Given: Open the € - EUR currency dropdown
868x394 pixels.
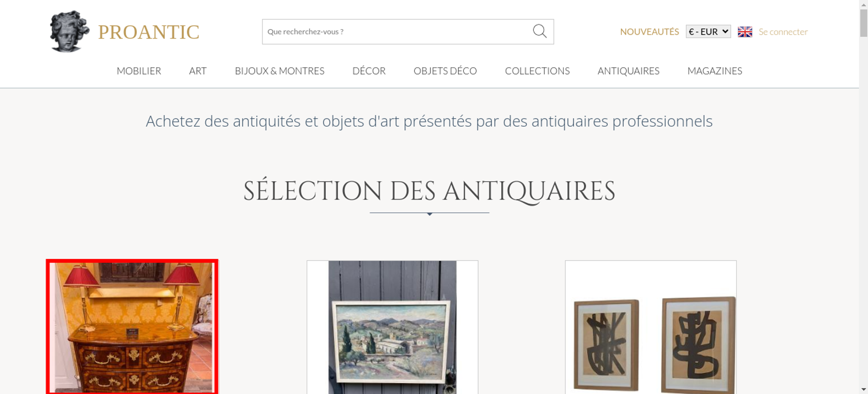Looking at the screenshot, I should click(x=708, y=32).
